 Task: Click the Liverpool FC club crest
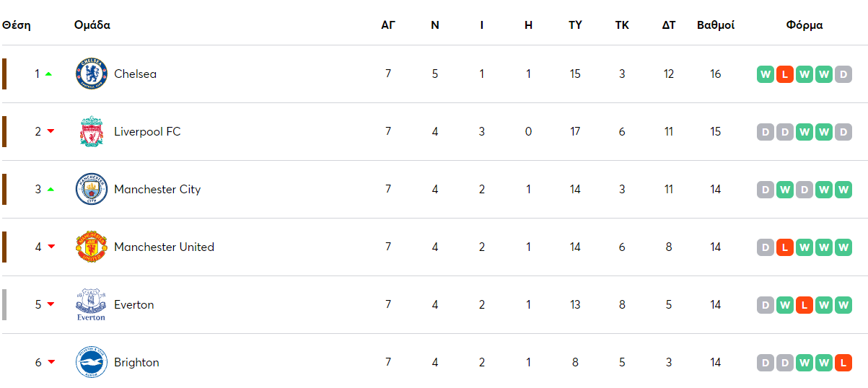(x=92, y=131)
